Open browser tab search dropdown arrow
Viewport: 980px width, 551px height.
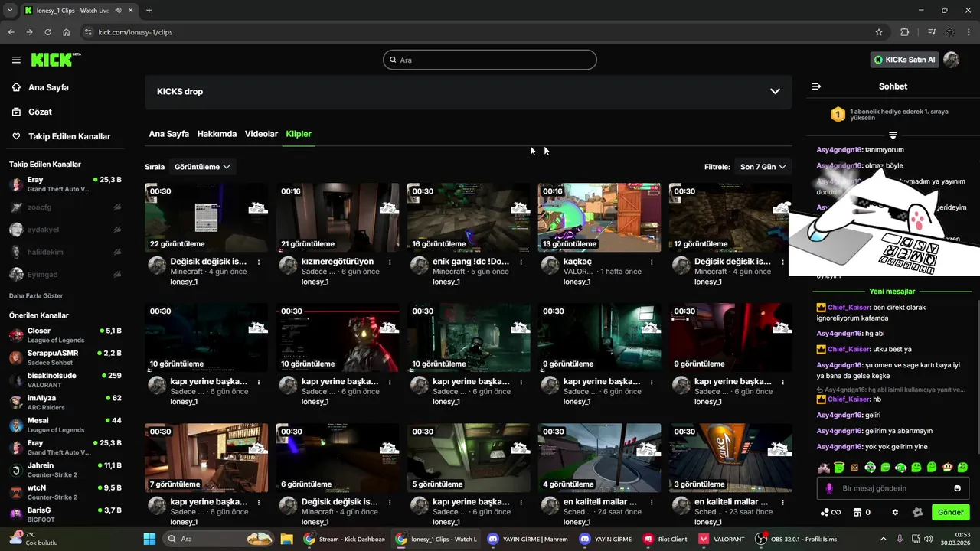[10, 10]
